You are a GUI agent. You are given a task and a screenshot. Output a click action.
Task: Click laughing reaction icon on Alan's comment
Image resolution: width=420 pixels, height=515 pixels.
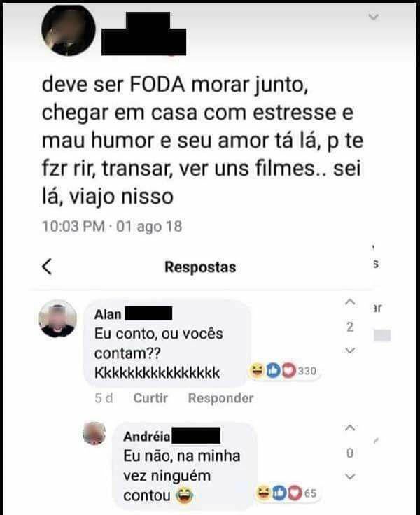coord(257,371)
